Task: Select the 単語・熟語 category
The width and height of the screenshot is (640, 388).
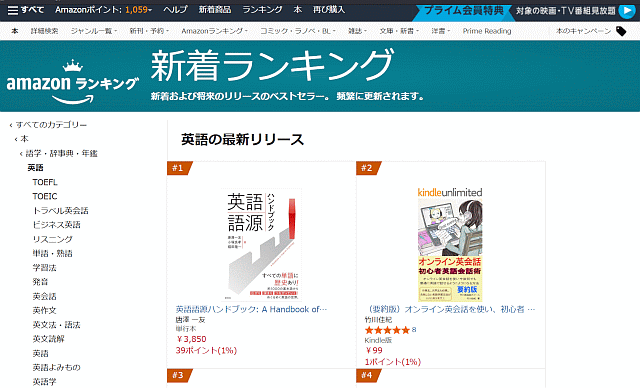Action: click(x=52, y=253)
